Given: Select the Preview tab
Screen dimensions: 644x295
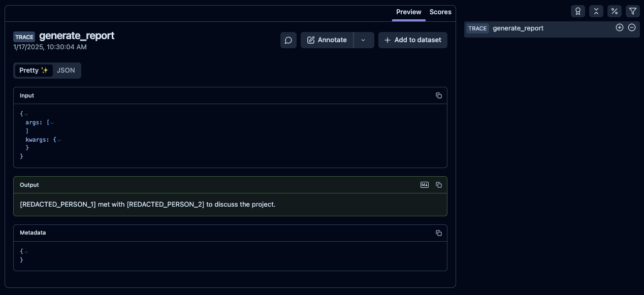Looking at the screenshot, I should 408,12.
